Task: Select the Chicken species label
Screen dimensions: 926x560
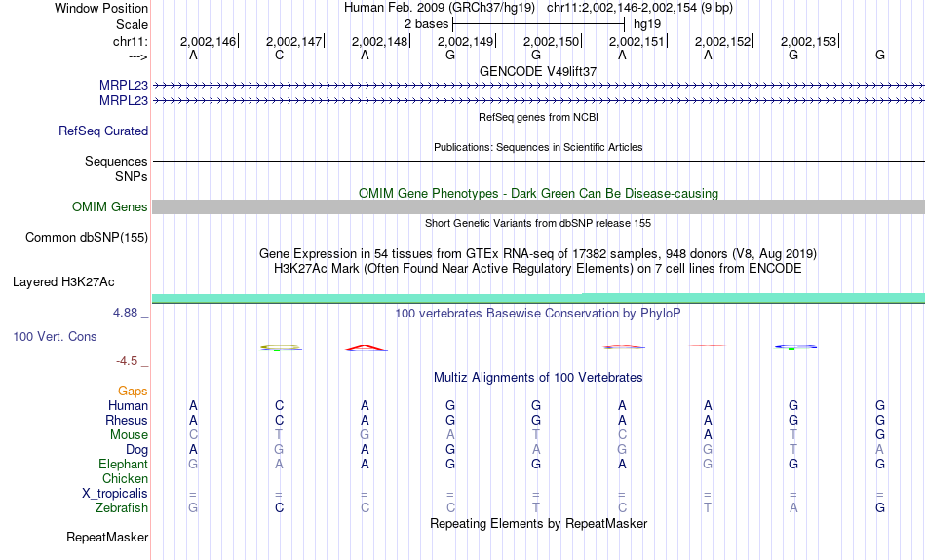Action: tap(125, 478)
